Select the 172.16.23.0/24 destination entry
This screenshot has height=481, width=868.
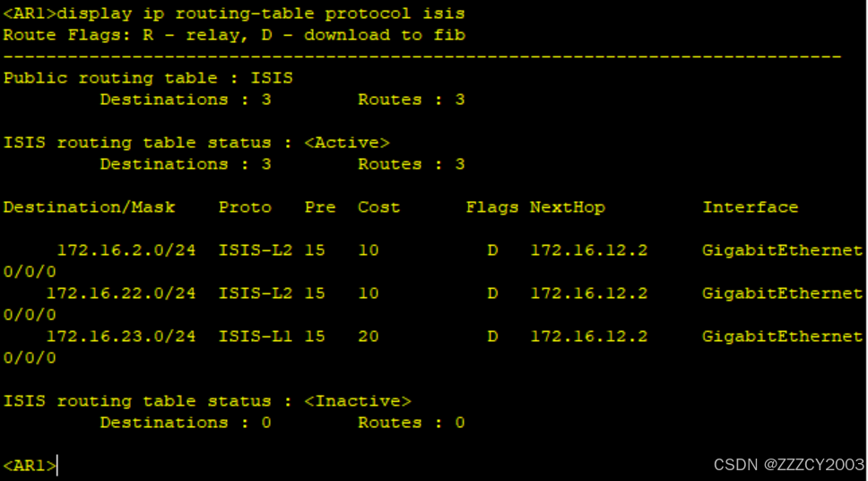(121, 337)
